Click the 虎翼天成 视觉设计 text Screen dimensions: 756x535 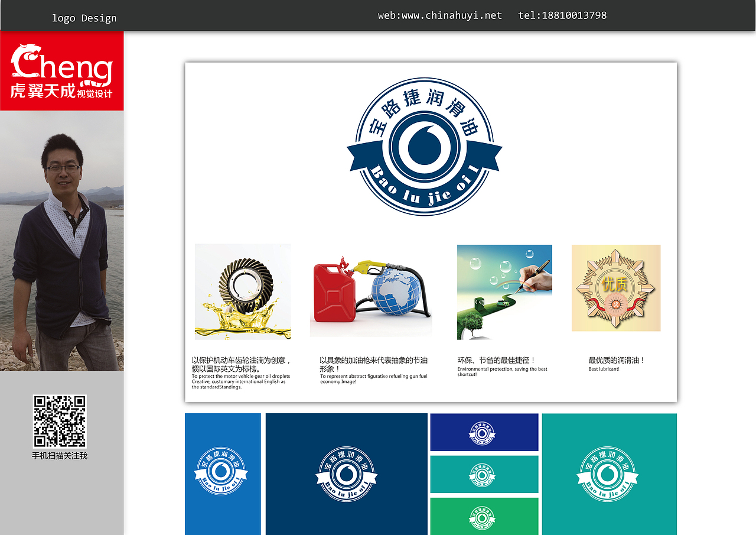click(61, 92)
